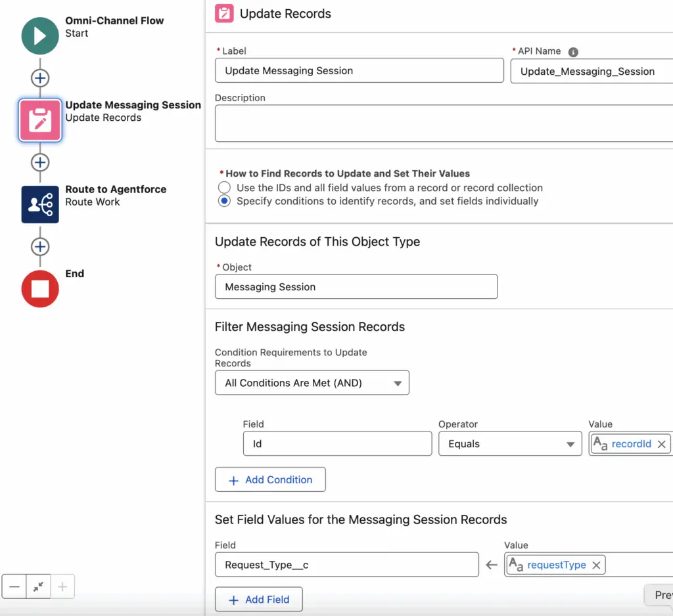The height and width of the screenshot is (616, 673).
Task: Remove the requestType value pill
Action: coord(596,565)
